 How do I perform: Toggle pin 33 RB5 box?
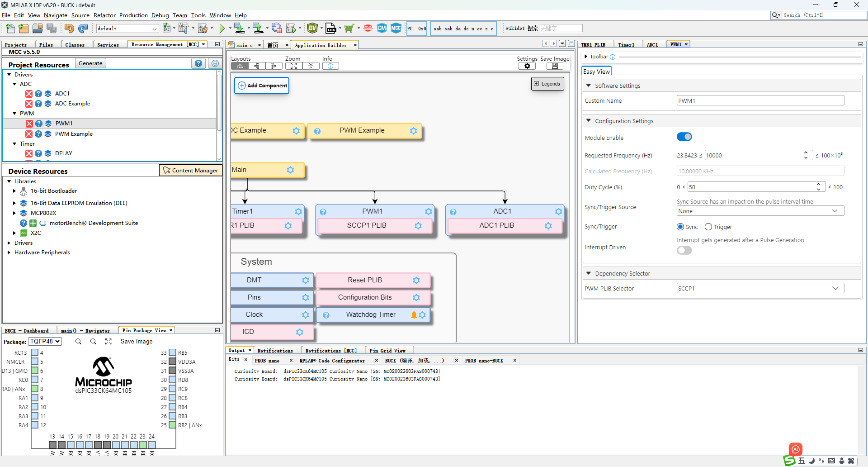point(172,353)
